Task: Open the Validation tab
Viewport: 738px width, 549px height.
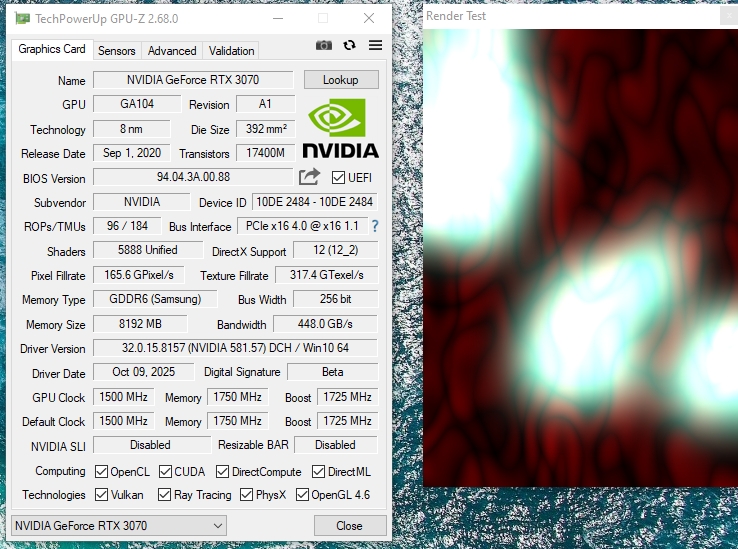Action: click(231, 51)
